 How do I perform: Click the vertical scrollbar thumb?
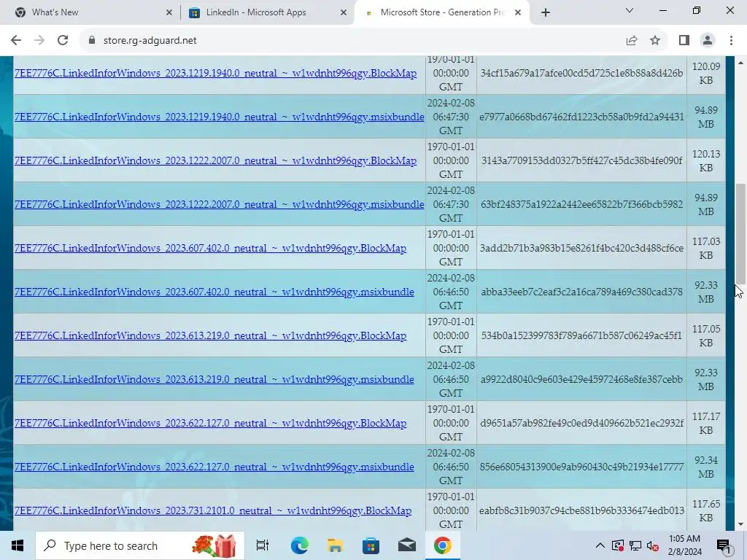pos(740,233)
